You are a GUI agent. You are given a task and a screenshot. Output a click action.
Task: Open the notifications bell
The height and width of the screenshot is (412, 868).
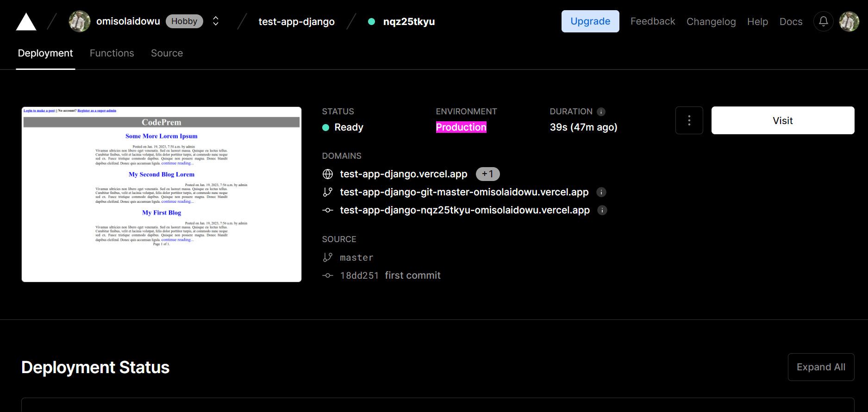(x=823, y=21)
